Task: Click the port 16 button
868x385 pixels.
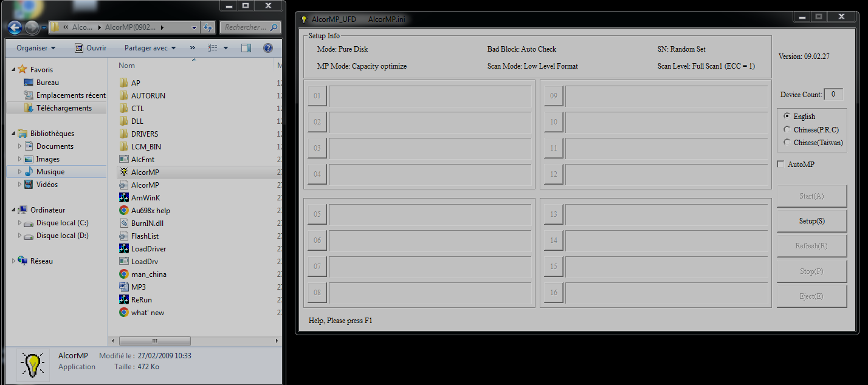Action: [x=554, y=293]
